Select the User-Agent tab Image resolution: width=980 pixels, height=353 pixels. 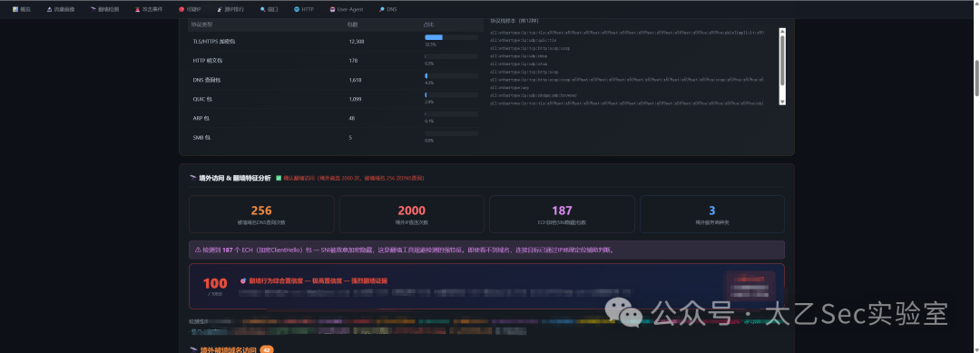tap(347, 9)
